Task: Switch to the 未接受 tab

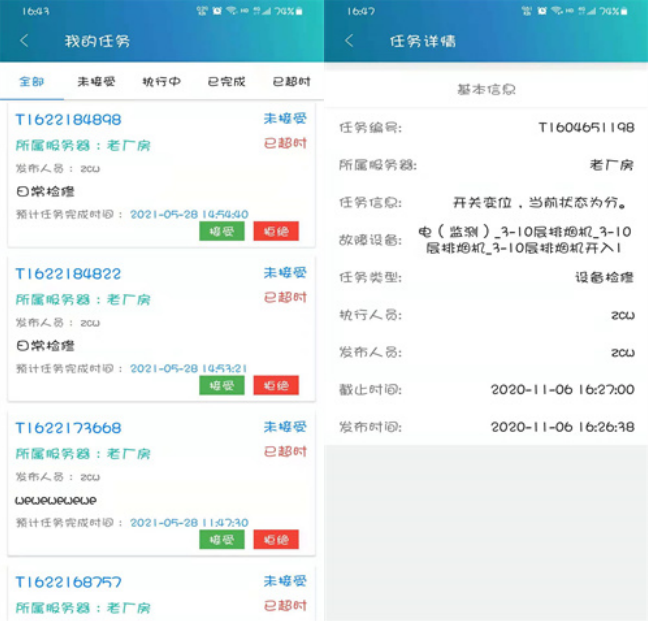Action: (96, 82)
